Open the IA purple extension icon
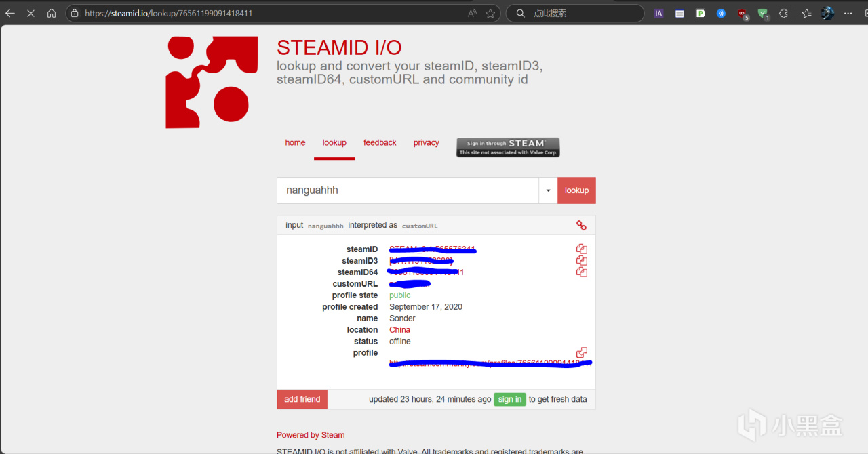 tap(658, 13)
